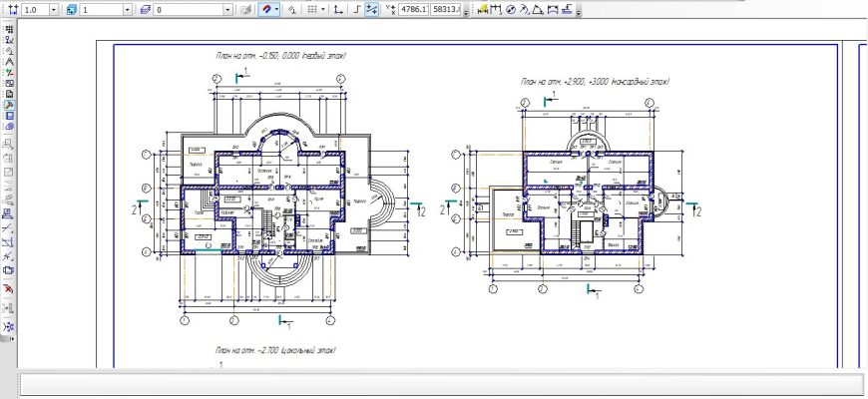The image size is (868, 399).
Task: Open the magnet snap options arrow
Action: [x=277, y=9]
